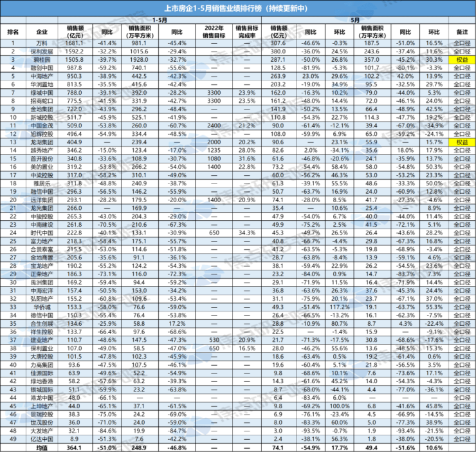Click the yellow 权益 cell in 龙湖集团 row
The width and height of the screenshot is (476, 452).
click(x=462, y=142)
